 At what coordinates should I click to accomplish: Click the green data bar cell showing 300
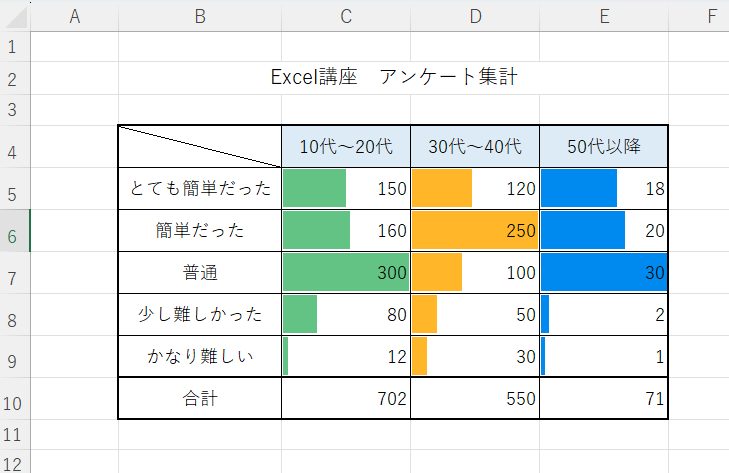pyautogui.click(x=346, y=272)
